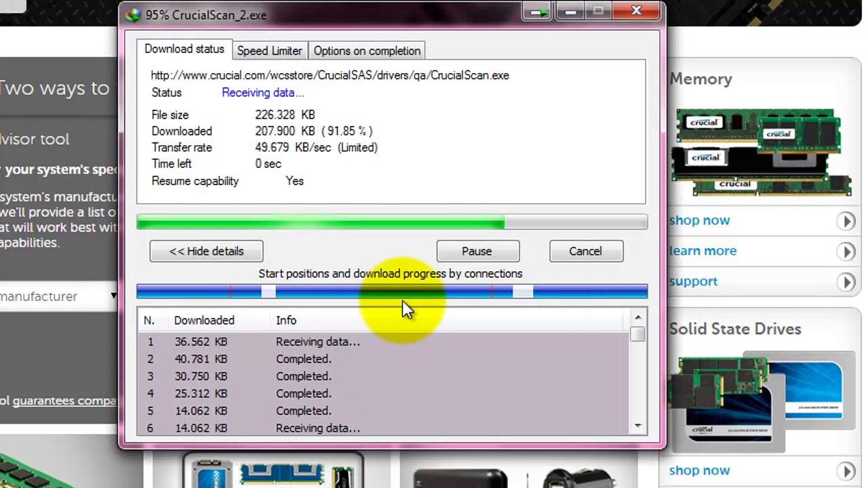Click the green arrow title bar button
The width and height of the screenshot is (868, 488).
[x=539, y=12]
